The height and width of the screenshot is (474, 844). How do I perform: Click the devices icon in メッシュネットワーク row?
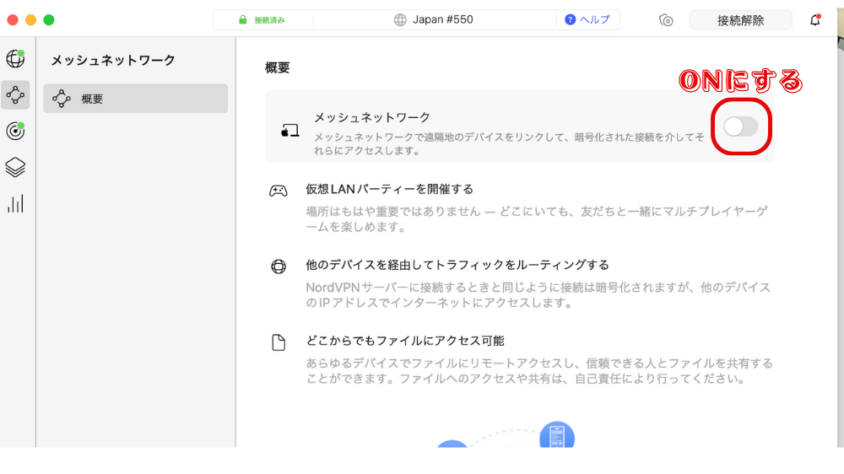pyautogui.click(x=290, y=131)
